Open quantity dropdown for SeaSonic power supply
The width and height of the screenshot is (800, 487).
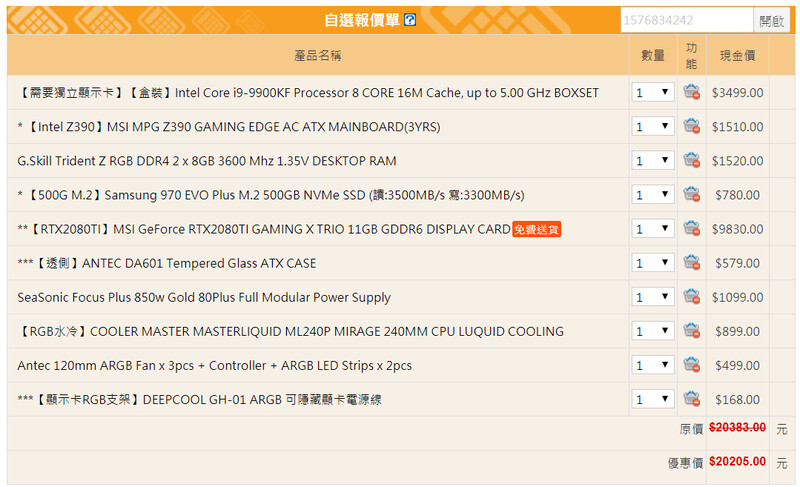point(653,297)
